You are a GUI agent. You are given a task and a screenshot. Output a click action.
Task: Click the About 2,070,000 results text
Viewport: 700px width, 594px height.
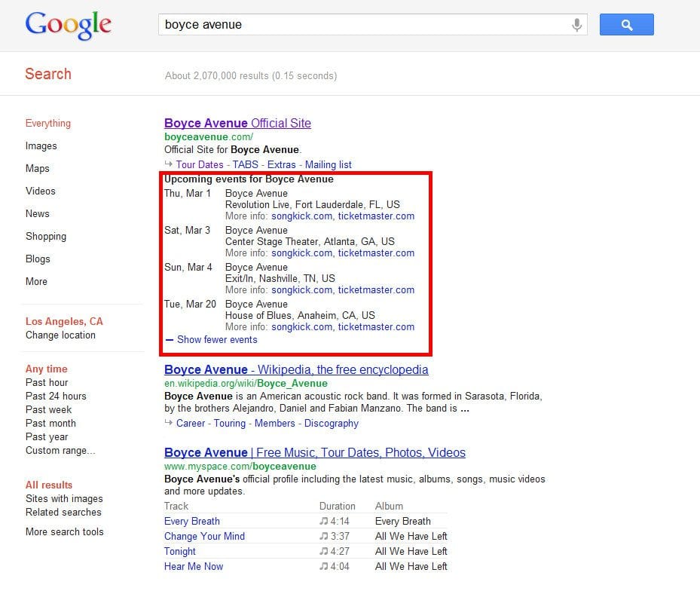click(x=251, y=76)
